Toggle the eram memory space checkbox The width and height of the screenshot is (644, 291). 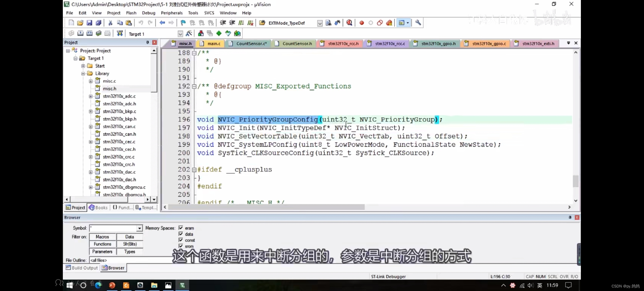click(181, 228)
